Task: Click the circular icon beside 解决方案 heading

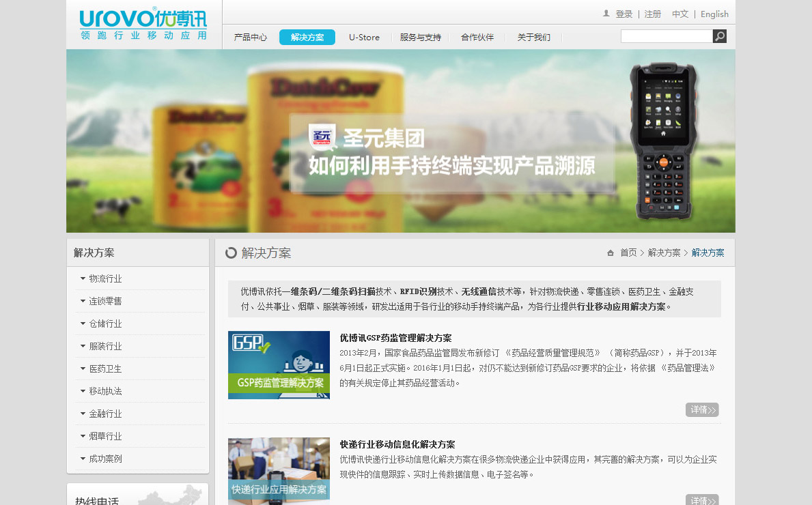Action: pyautogui.click(x=231, y=253)
